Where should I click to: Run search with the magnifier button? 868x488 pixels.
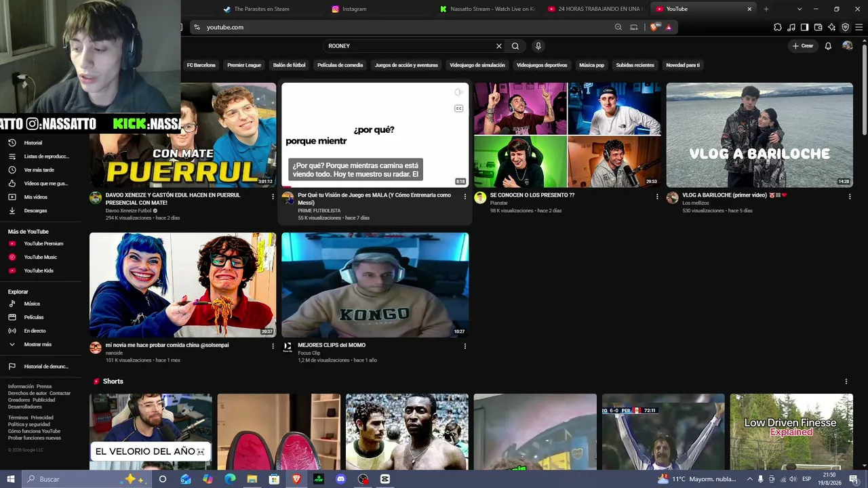point(515,46)
